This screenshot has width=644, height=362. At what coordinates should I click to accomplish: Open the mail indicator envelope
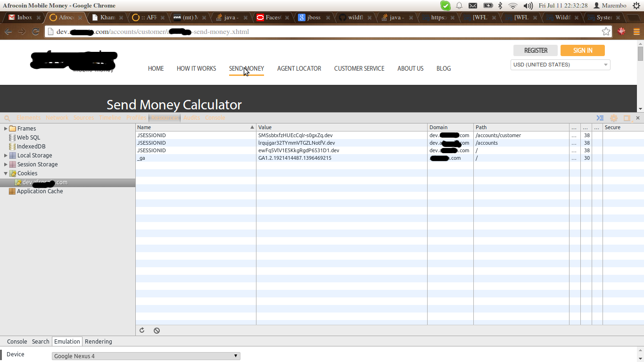pos(473,6)
